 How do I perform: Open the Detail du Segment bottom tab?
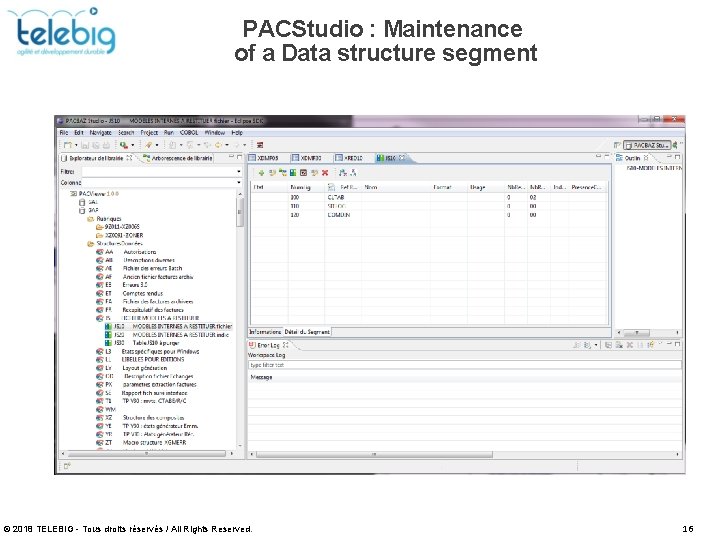(307, 332)
